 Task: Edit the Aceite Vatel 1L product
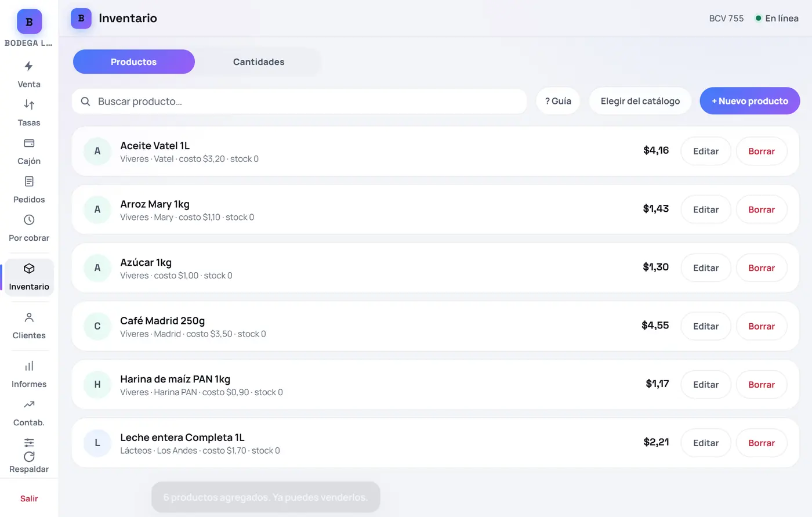tap(706, 151)
